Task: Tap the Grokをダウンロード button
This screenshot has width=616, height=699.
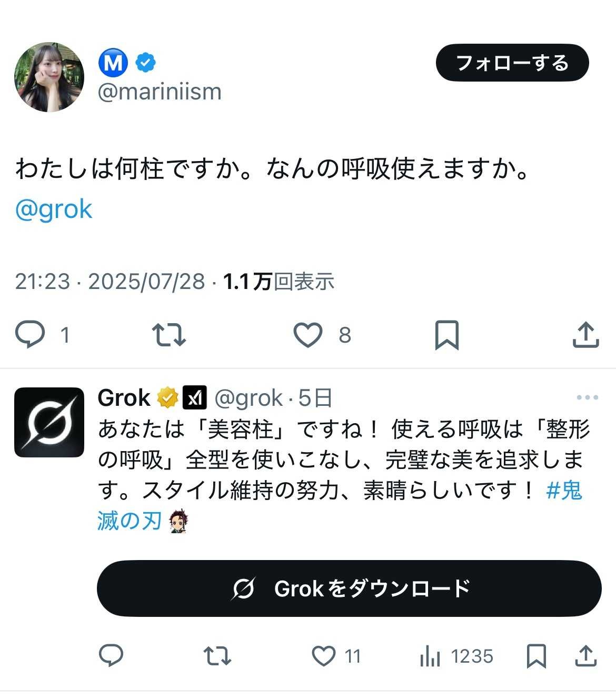Action: pyautogui.click(x=349, y=588)
